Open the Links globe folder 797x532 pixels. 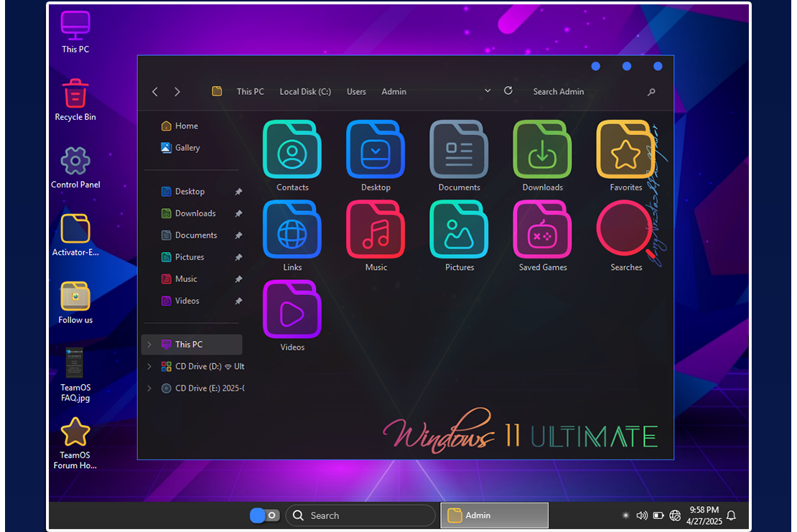click(x=292, y=230)
